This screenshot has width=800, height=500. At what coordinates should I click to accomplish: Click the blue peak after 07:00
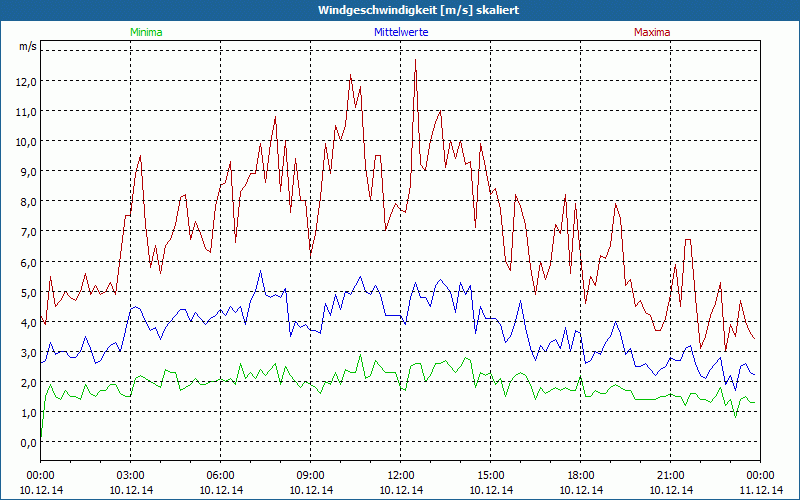[x=260, y=271]
